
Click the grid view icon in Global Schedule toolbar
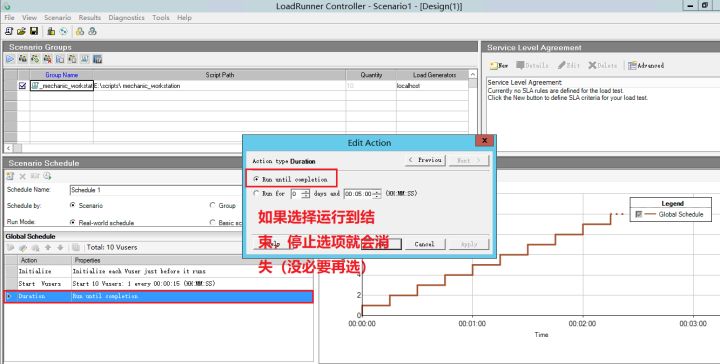pos(76,247)
